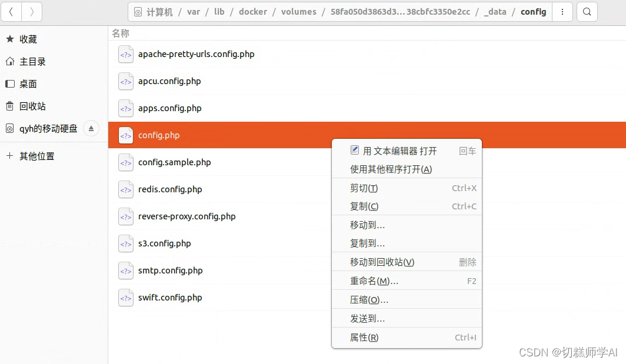626x364 pixels.
Task: Click the apcu.config.php file icon
Action: (x=126, y=81)
